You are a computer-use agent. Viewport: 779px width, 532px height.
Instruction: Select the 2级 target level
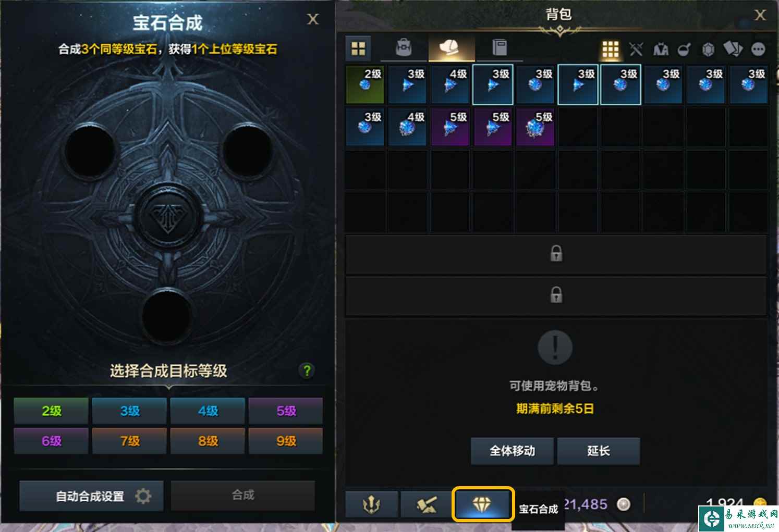pos(51,411)
